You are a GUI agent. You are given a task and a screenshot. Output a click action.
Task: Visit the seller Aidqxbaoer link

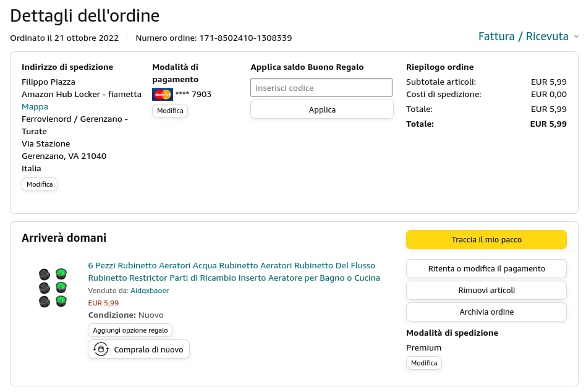(150, 291)
